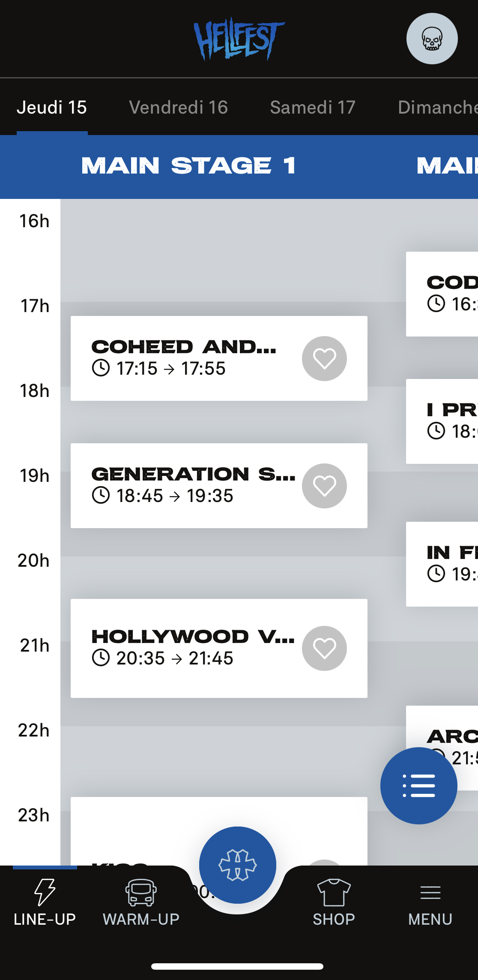Open the skull profile avatar
The image size is (478, 980).
(432, 39)
